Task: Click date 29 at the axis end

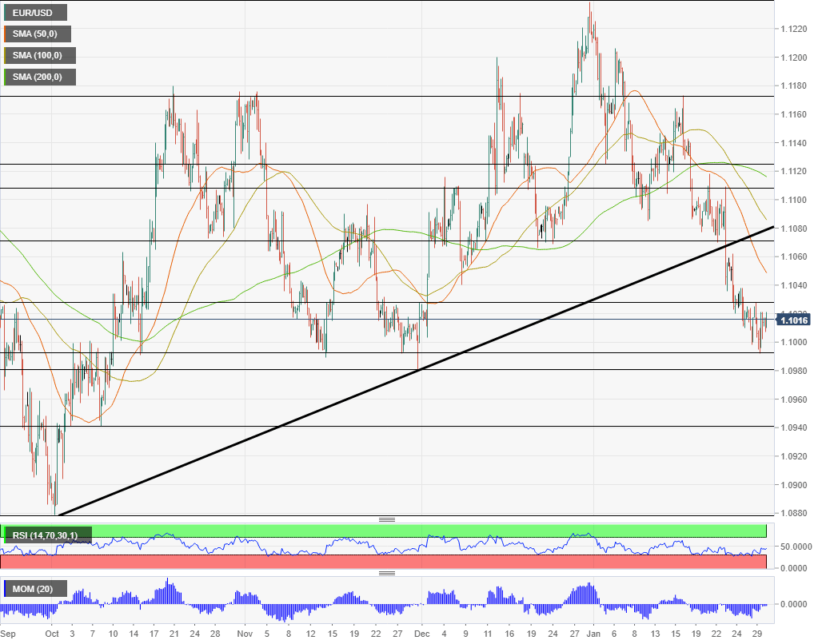Action: (756, 634)
